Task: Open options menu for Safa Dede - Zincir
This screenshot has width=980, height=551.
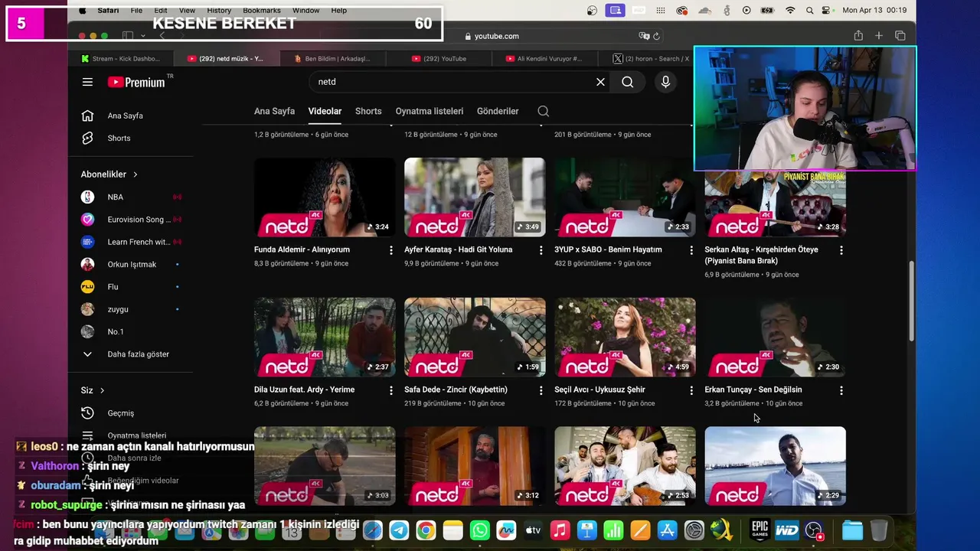Action: click(541, 390)
